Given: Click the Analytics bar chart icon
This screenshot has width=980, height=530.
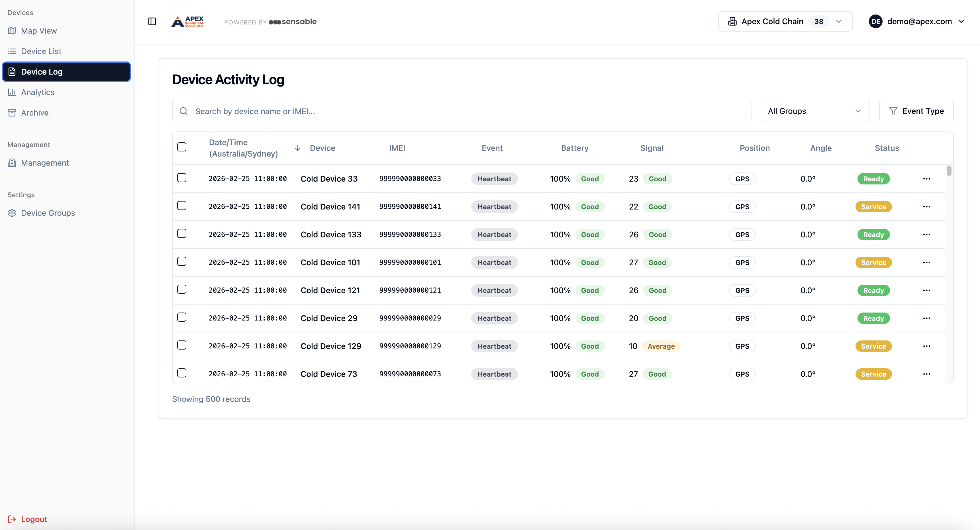Looking at the screenshot, I should pos(12,93).
